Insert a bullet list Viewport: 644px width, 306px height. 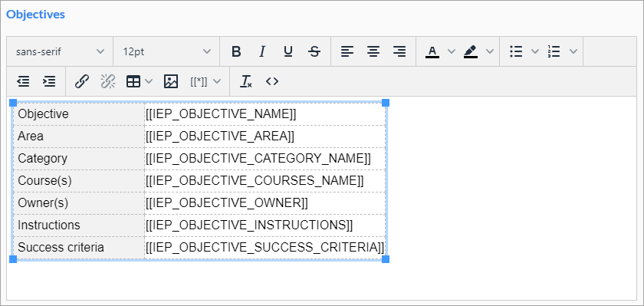point(516,51)
